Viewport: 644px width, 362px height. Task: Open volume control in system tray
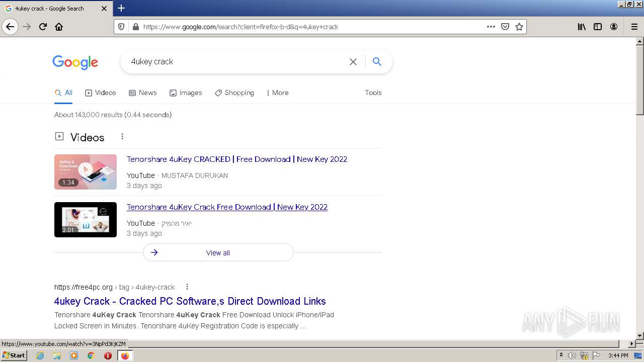pyautogui.click(x=572, y=355)
